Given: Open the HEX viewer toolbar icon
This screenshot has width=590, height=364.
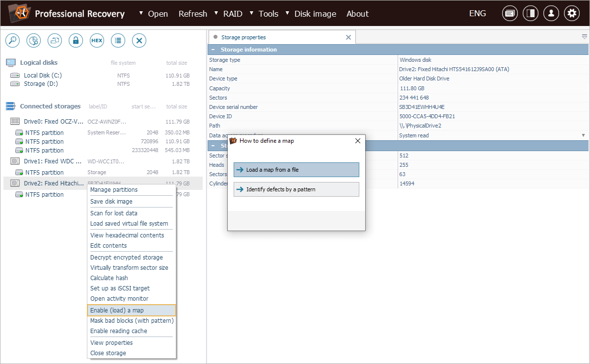Looking at the screenshot, I should tap(97, 41).
